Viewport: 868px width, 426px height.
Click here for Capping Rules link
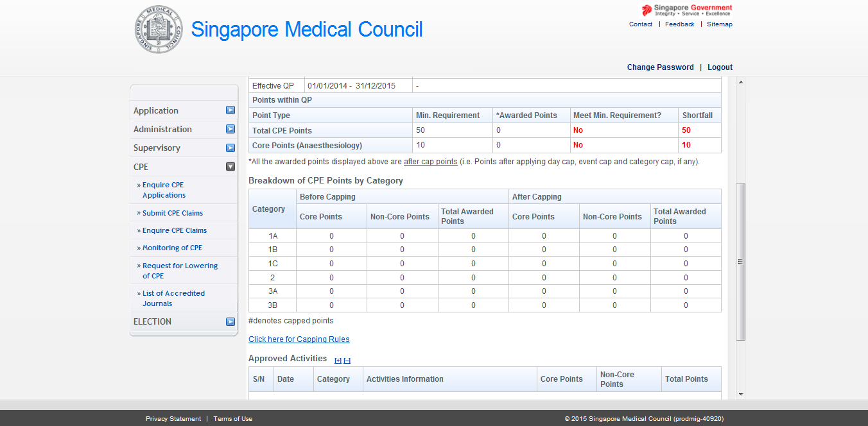(299, 339)
